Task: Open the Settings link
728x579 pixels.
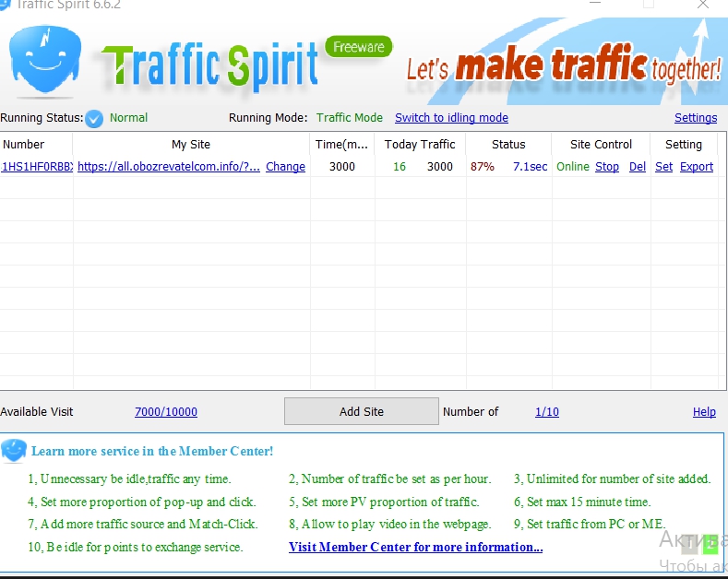Action: pos(695,118)
